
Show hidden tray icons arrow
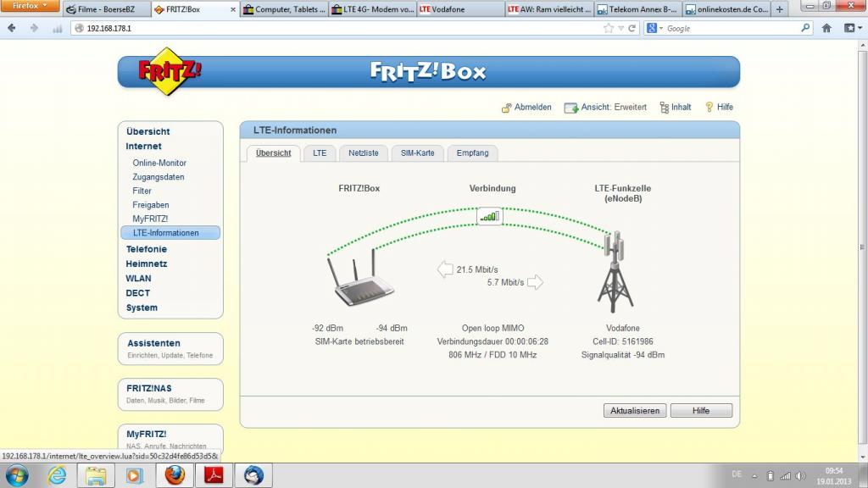pos(754,476)
